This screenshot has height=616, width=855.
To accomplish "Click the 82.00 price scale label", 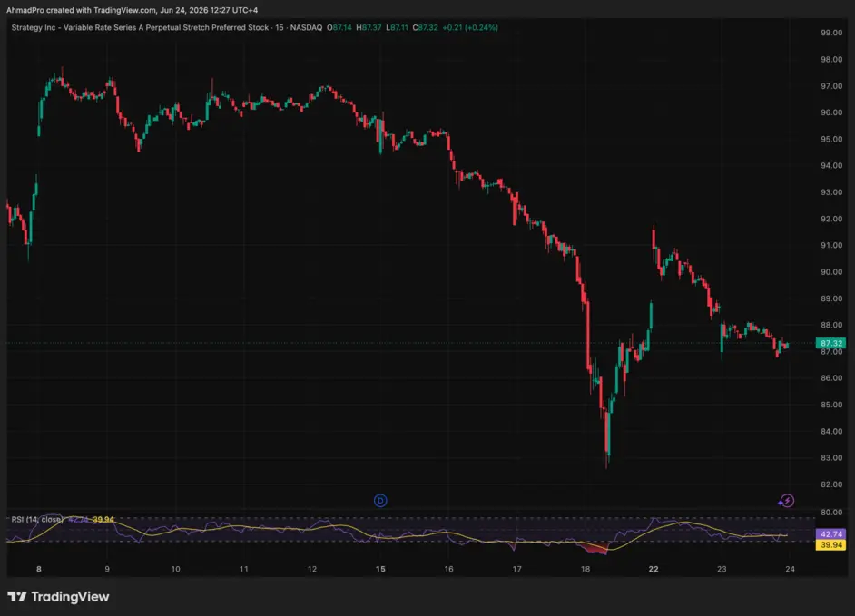I will (831, 484).
